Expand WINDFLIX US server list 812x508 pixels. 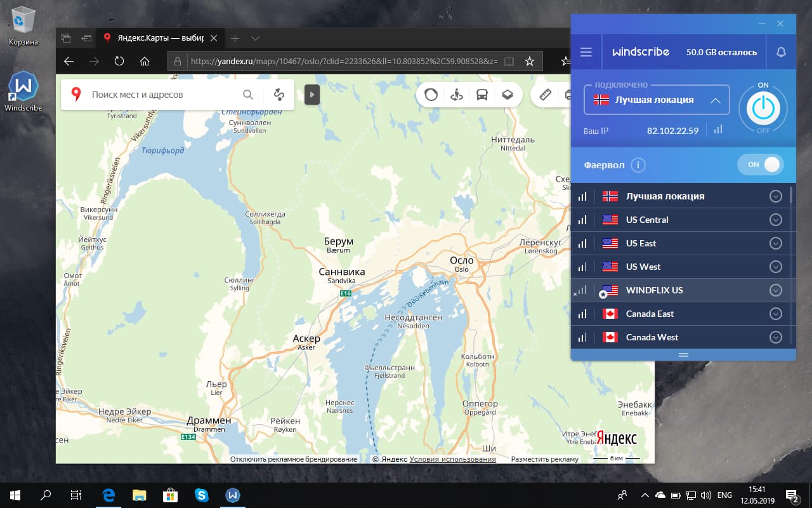(775, 290)
